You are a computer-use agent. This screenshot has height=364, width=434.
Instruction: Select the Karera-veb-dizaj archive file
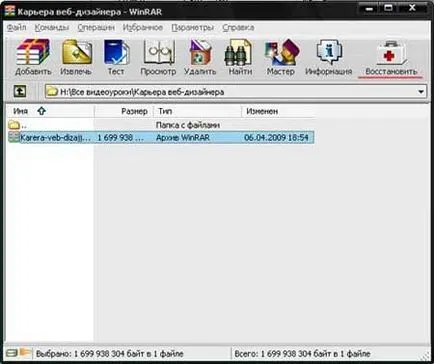click(161, 137)
